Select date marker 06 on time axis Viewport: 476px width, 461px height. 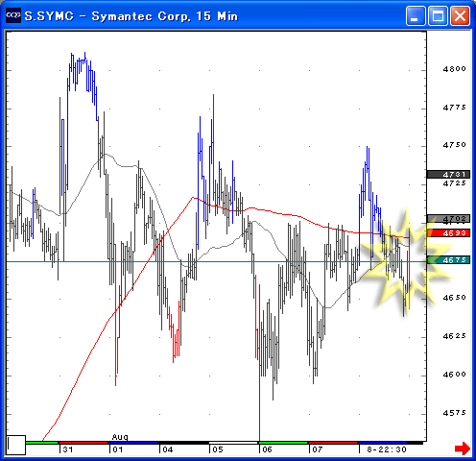coord(267,449)
